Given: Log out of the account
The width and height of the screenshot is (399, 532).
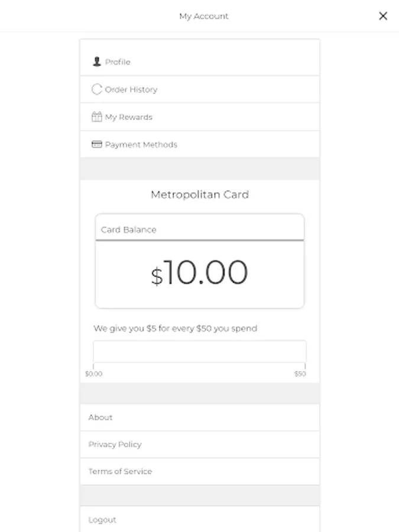Looking at the screenshot, I should point(102,520).
